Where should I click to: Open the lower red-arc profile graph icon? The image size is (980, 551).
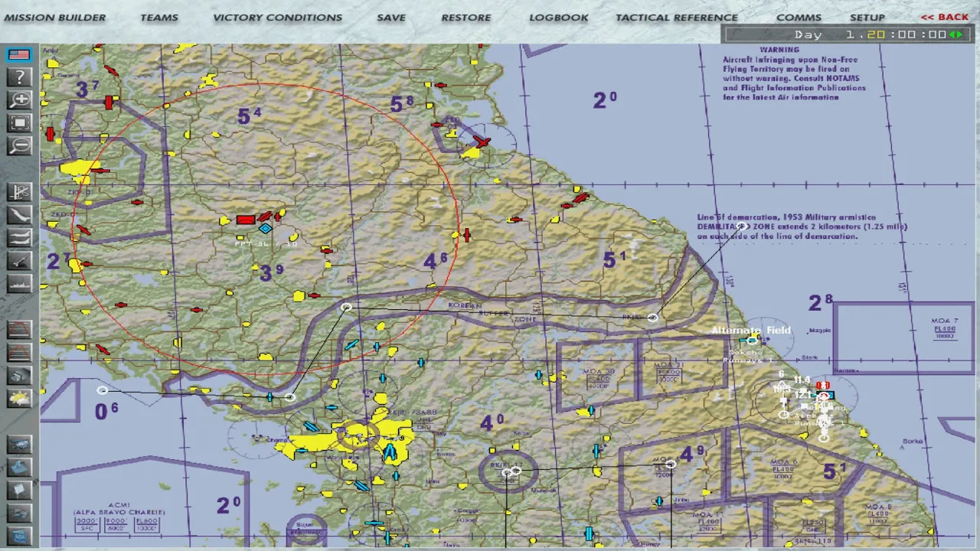coord(19,353)
